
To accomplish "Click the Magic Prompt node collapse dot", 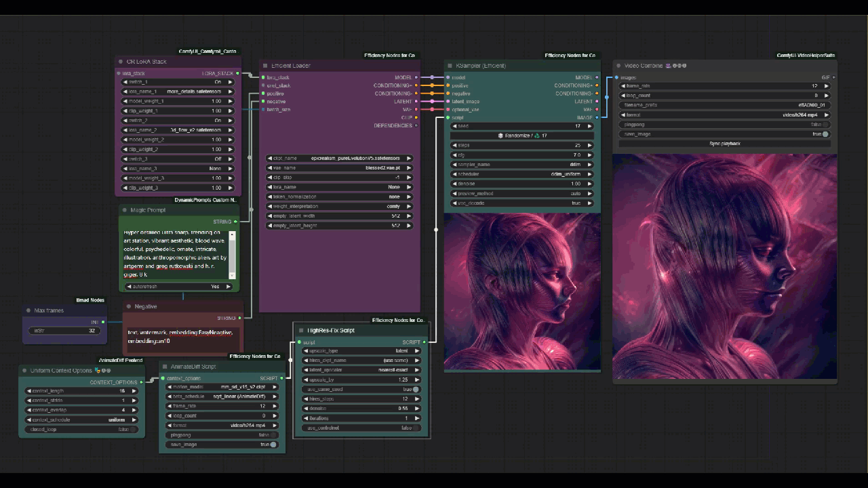I will coord(124,210).
